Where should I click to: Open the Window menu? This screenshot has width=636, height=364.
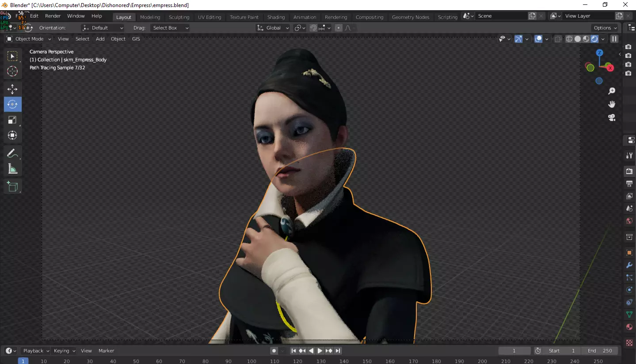click(76, 16)
